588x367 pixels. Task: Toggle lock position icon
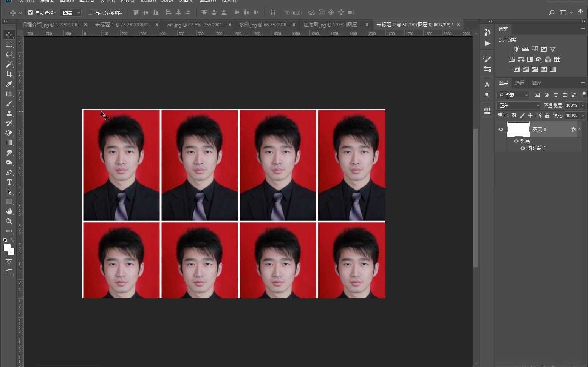click(530, 116)
